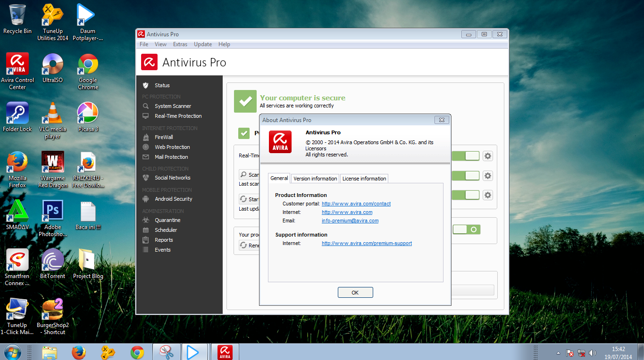644x360 pixels.
Task: Click the Project Blog folder on desktop
Action: click(88, 264)
